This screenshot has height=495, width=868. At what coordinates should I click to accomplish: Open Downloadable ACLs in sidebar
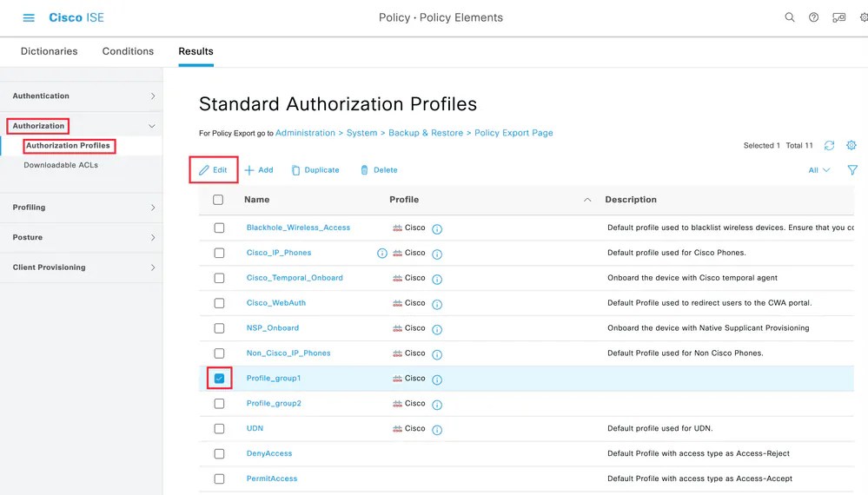(x=61, y=165)
